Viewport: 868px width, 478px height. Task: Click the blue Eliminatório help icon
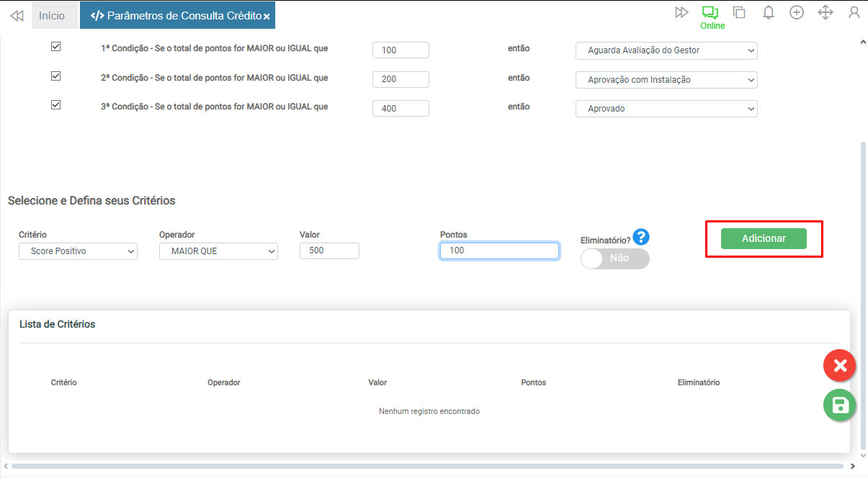tap(642, 237)
